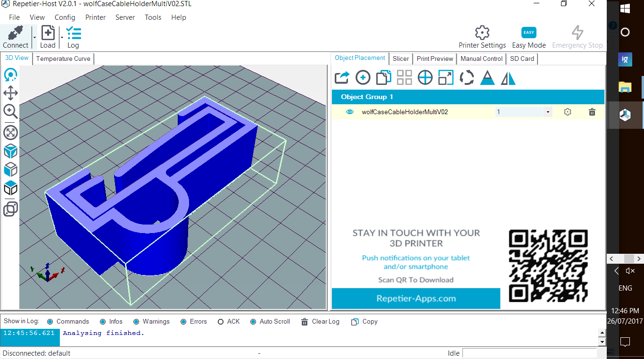Open the View menu
Image resolution: width=644 pixels, height=359 pixels.
click(37, 17)
